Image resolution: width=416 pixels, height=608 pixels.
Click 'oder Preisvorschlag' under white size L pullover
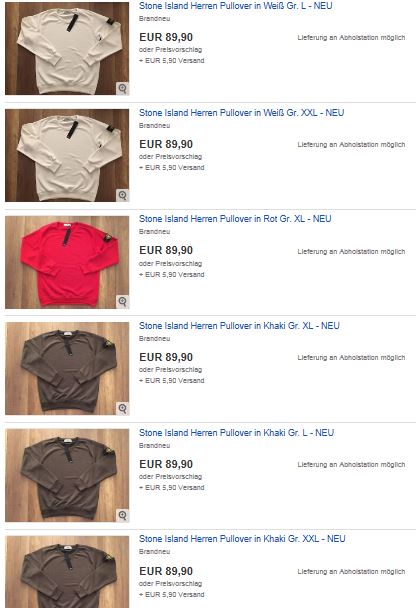171,50
